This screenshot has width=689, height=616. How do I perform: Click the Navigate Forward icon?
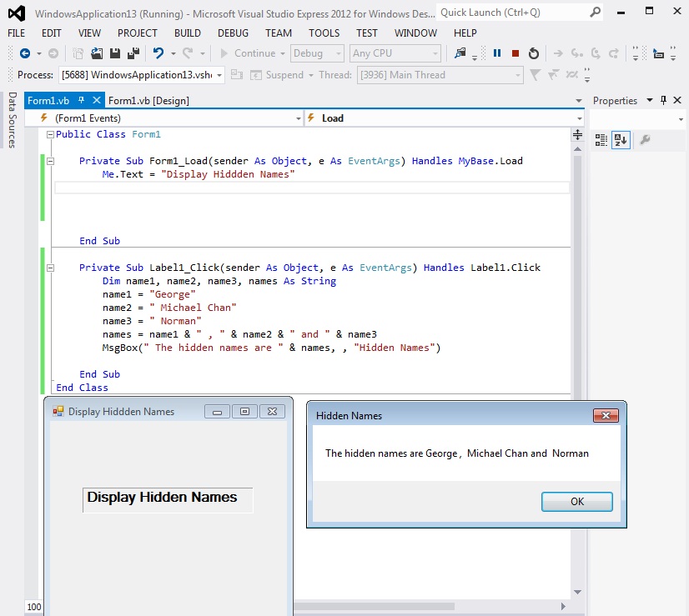pyautogui.click(x=53, y=53)
